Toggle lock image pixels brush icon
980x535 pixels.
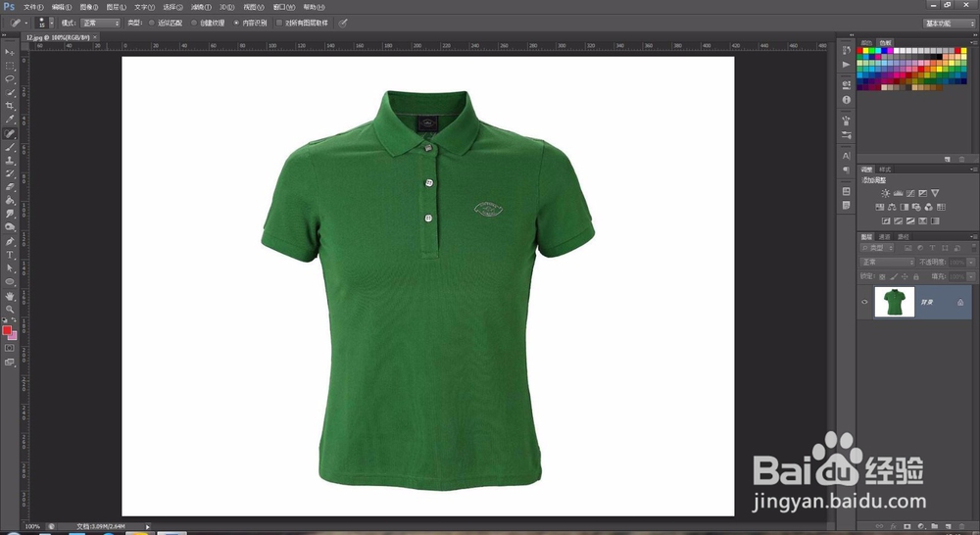(x=894, y=276)
